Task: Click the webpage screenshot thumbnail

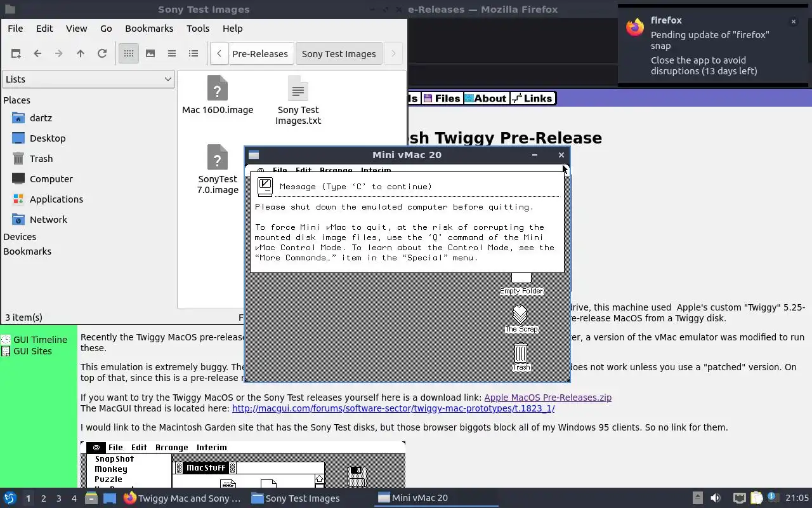Action: (x=243, y=465)
